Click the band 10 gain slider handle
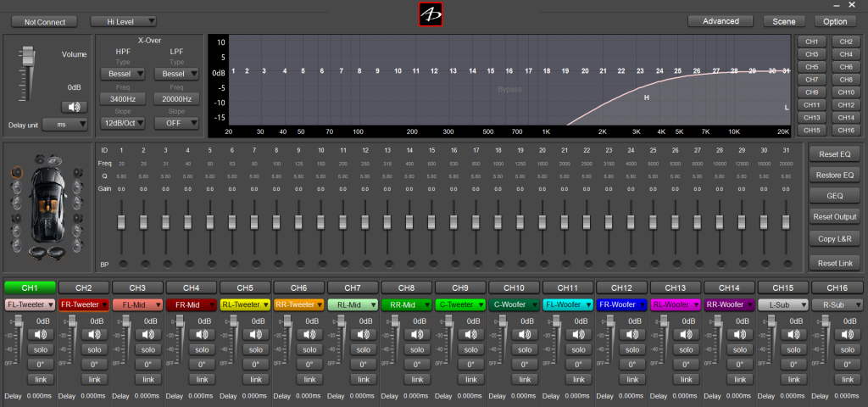The width and height of the screenshot is (868, 407). (x=320, y=221)
